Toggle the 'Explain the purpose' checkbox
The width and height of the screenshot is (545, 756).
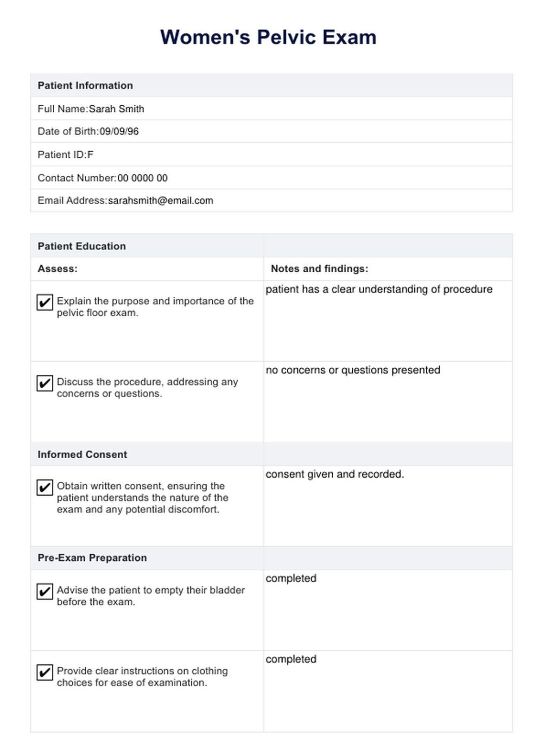44,302
